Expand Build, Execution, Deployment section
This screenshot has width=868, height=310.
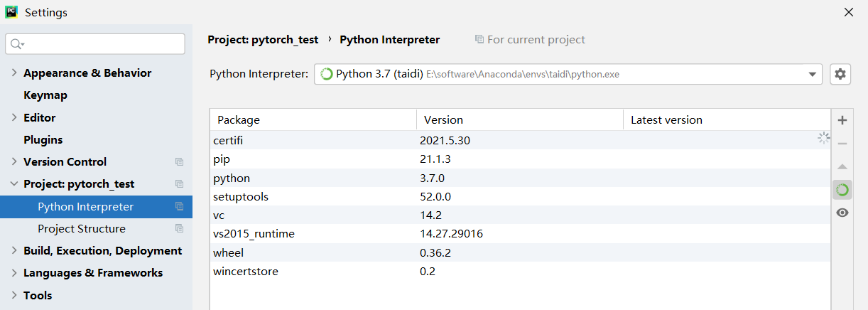tap(14, 251)
